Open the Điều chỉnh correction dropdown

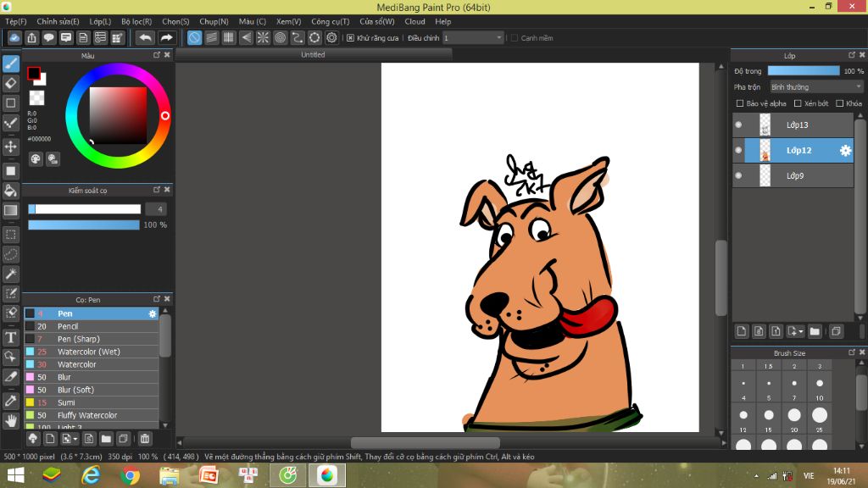[x=473, y=38]
